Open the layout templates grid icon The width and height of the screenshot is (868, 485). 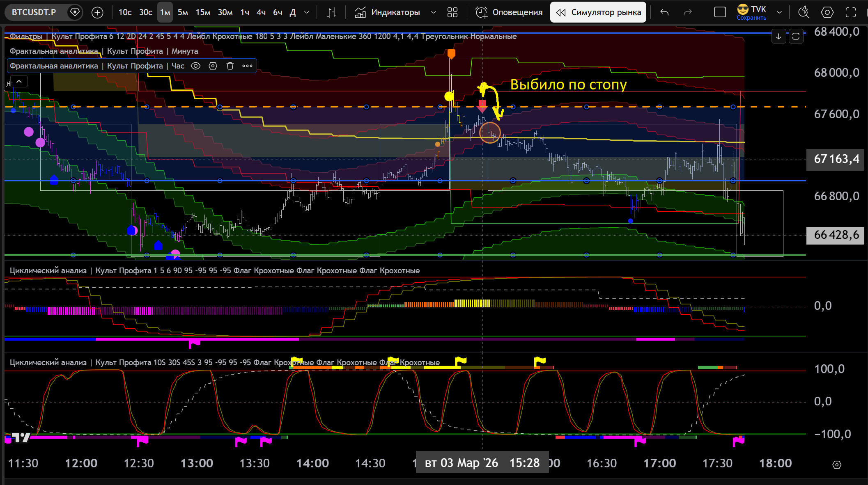coord(452,13)
